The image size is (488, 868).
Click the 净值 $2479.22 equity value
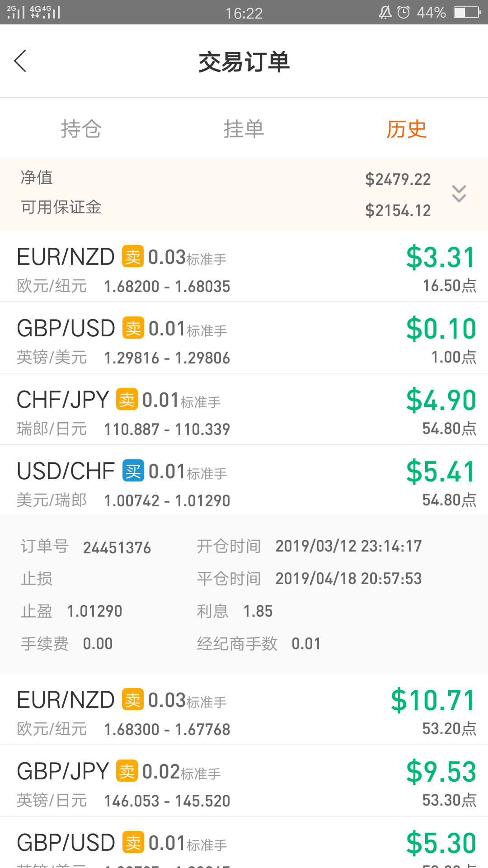pos(398,179)
